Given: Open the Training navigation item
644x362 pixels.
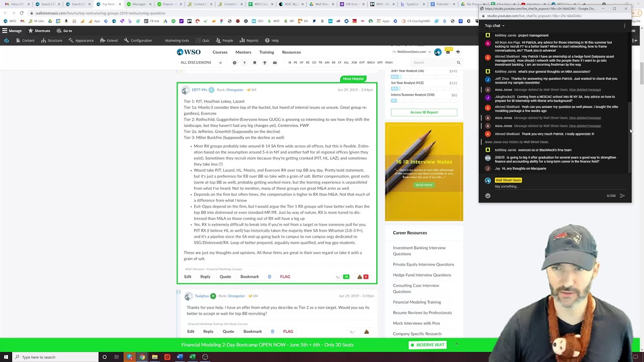Looking at the screenshot, I should tap(267, 52).
